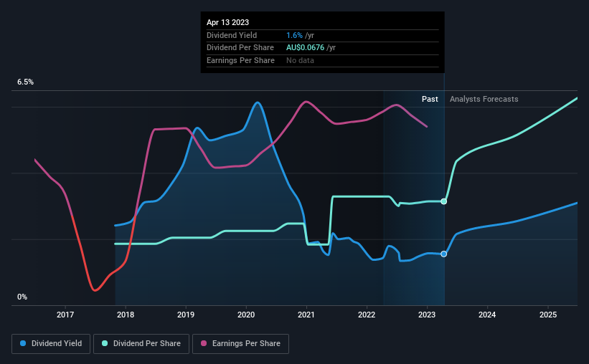This screenshot has height=364, width=589.
Task: Toggle the Dividend Per Share legend button
Action: [x=141, y=344]
